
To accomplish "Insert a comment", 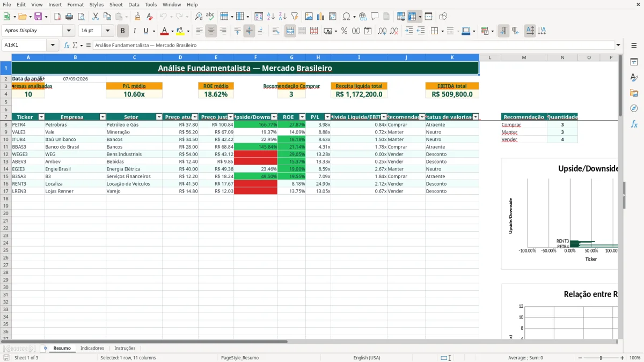I will click(375, 17).
